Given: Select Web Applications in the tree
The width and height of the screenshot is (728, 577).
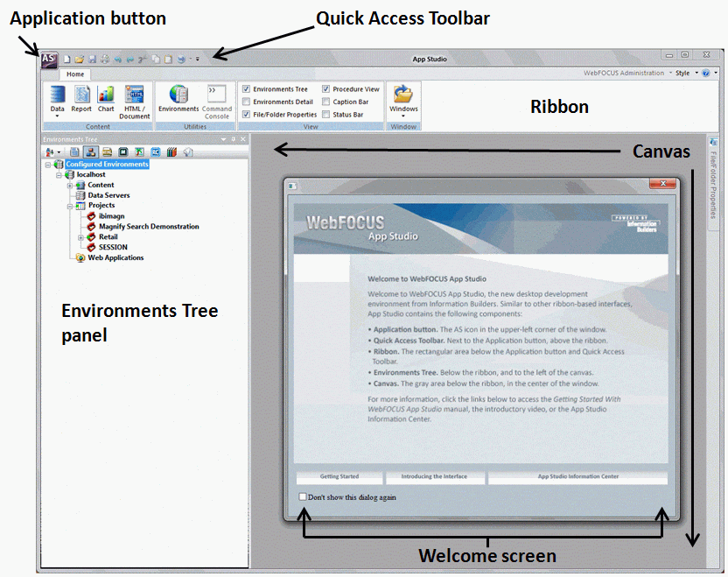Looking at the screenshot, I should click(x=115, y=257).
